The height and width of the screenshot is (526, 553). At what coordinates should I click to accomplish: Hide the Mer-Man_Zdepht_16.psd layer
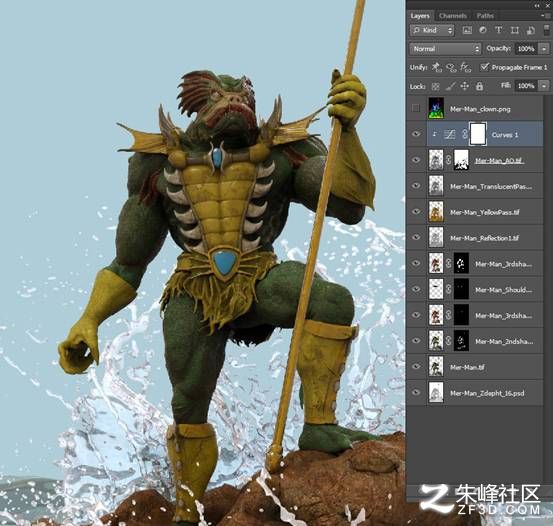point(416,392)
